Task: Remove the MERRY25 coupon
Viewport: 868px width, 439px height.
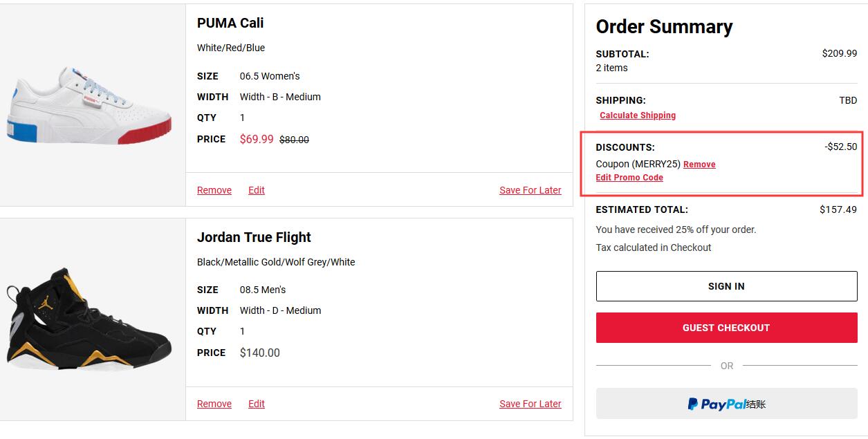Action: coord(699,165)
